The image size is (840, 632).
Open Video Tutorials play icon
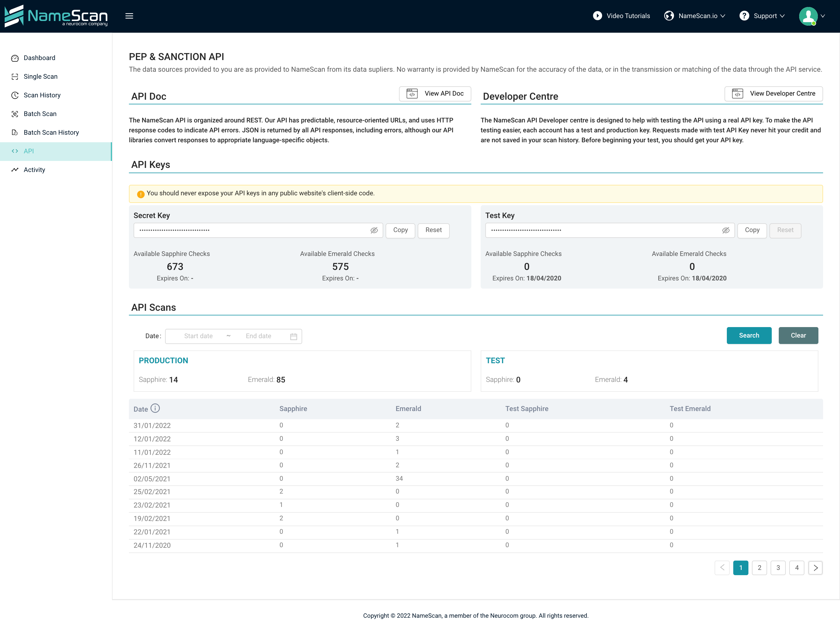(x=597, y=15)
